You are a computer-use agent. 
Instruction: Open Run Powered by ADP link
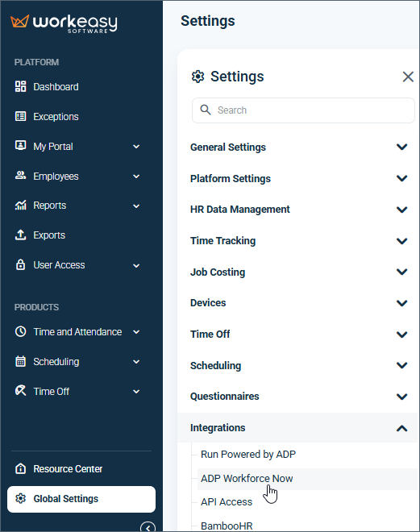pyautogui.click(x=248, y=455)
